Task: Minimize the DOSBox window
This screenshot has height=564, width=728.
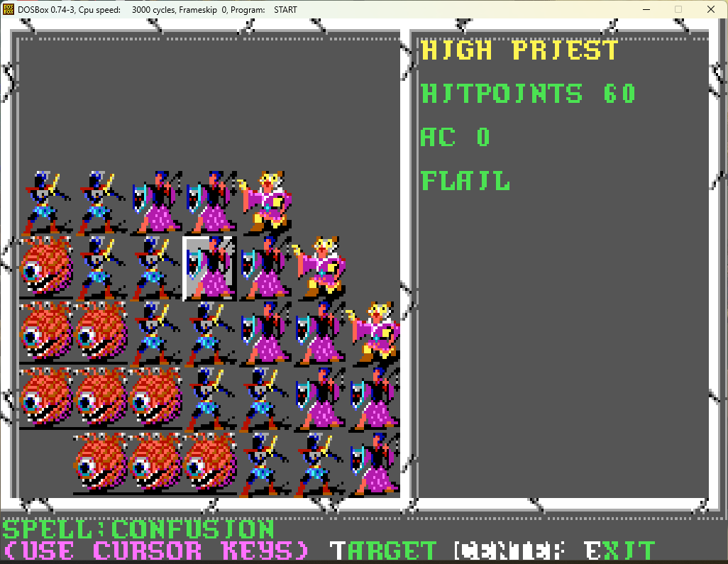Action: (646, 9)
